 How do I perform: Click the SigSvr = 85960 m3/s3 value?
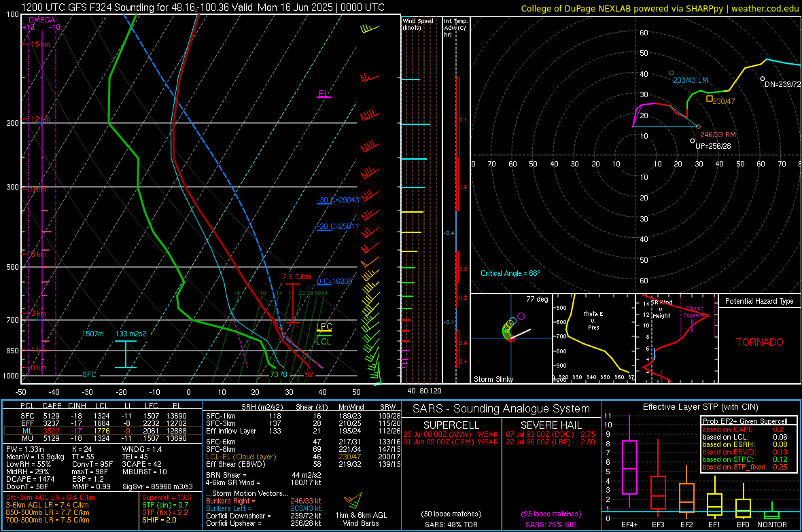(x=158, y=486)
